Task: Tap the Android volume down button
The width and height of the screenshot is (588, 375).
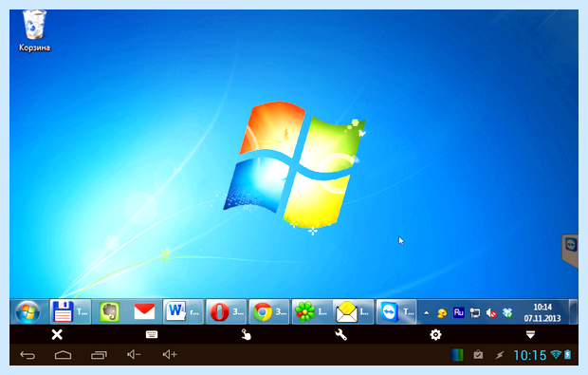Action: [134, 354]
